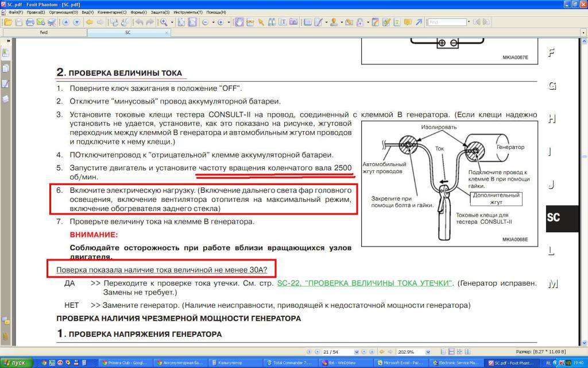This screenshot has width=588, height=368.
Task: Switch to the fwd document tab
Action: [44, 33]
